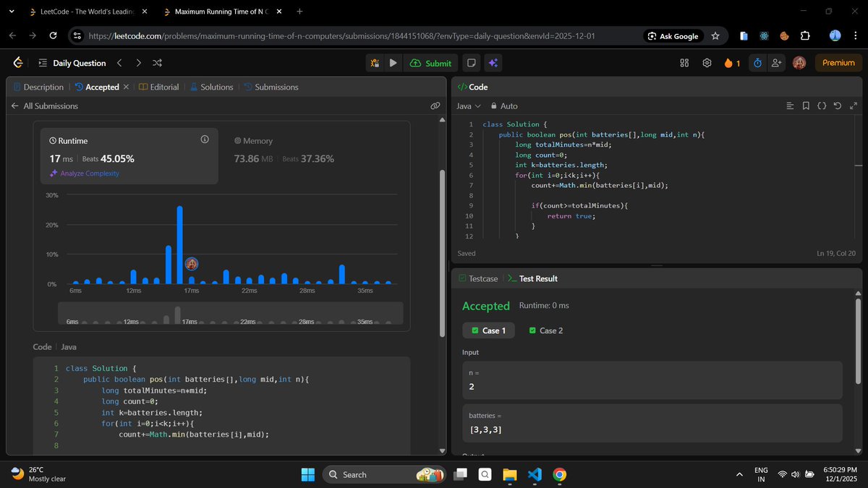Click the taskbar Search box
This screenshot has height=488, width=868.
[383, 474]
